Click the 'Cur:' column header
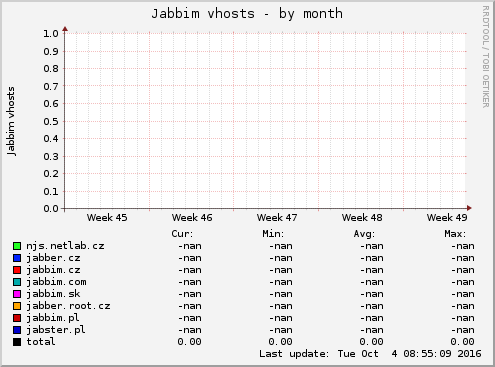 (x=182, y=234)
